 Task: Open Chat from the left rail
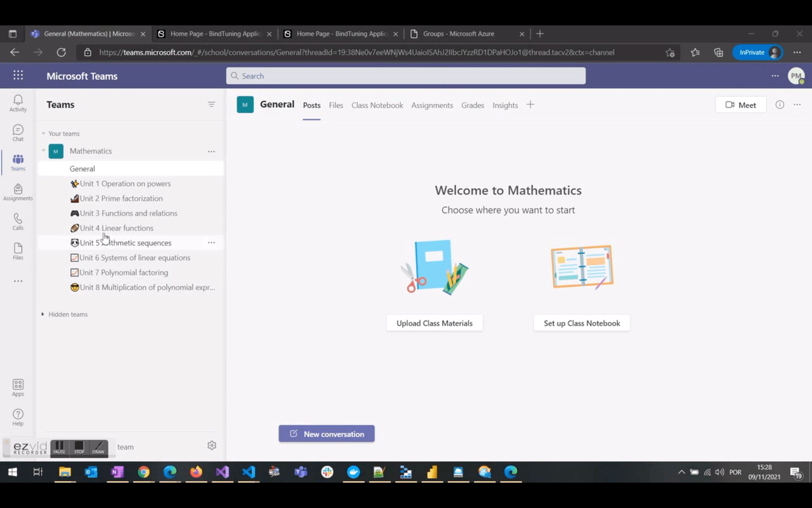click(18, 133)
